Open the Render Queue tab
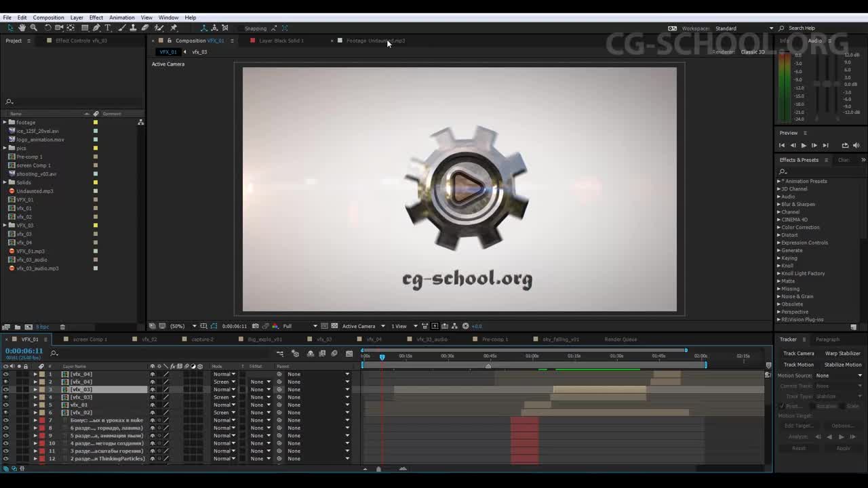Image resolution: width=868 pixels, height=488 pixels. click(620, 339)
